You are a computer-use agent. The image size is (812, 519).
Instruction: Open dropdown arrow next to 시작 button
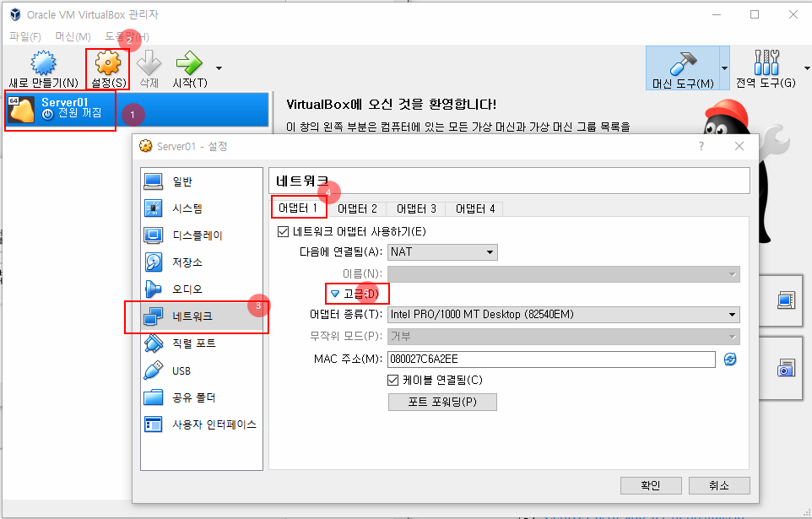[x=219, y=68]
